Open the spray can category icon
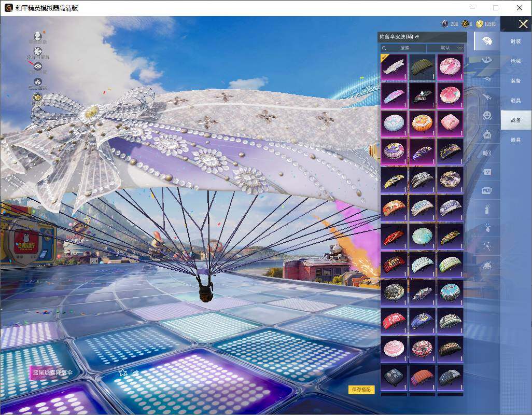Image resolution: width=532 pixels, height=415 pixels. [487, 209]
